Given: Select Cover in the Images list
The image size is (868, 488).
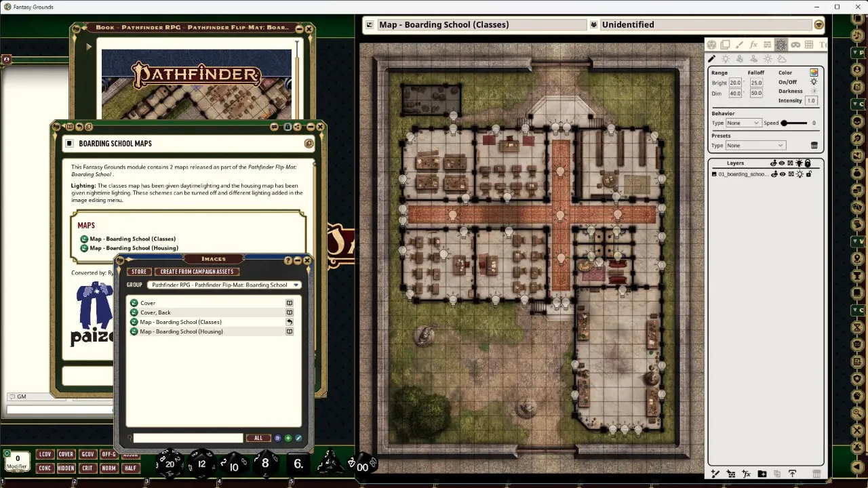Looking at the screenshot, I should pyautogui.click(x=147, y=303).
